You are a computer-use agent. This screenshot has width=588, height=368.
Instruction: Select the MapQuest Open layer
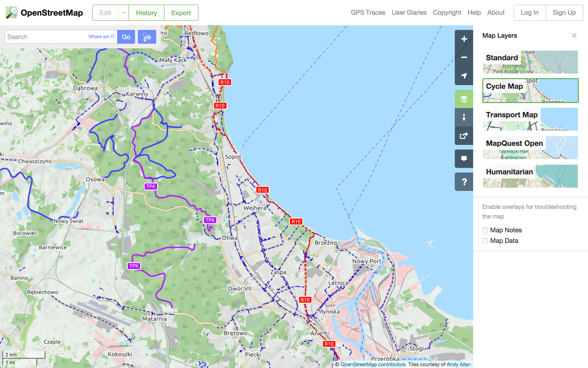(530, 148)
